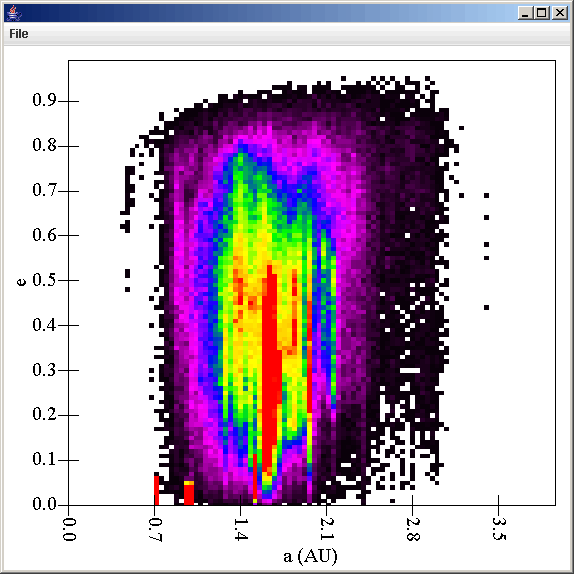Viewport: 574px width, 574px height.
Task: Click the 0.5 tick label on y-axis
Action: coord(44,280)
